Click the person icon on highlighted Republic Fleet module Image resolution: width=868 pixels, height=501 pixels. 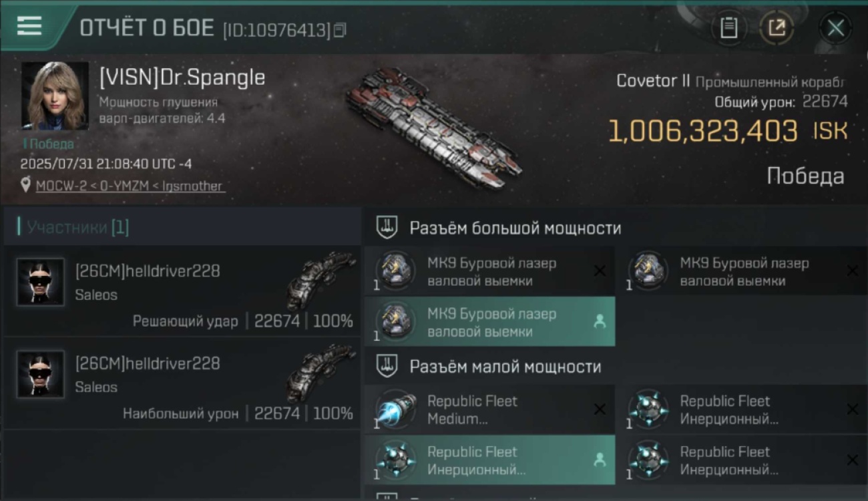(x=600, y=460)
